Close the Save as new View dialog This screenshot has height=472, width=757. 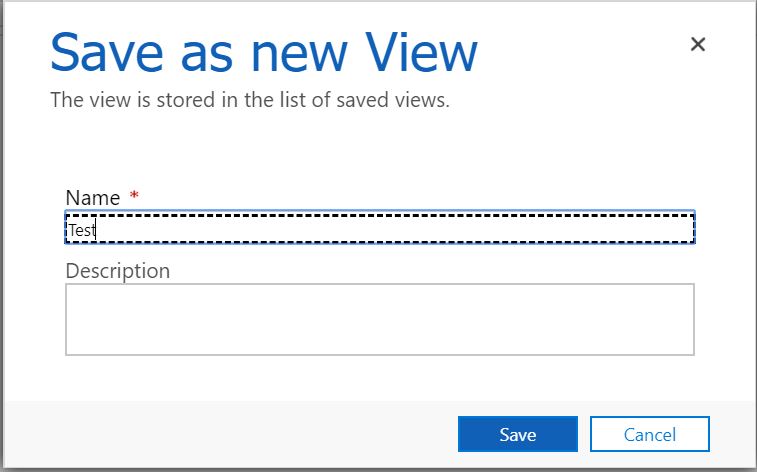pyautogui.click(x=698, y=44)
